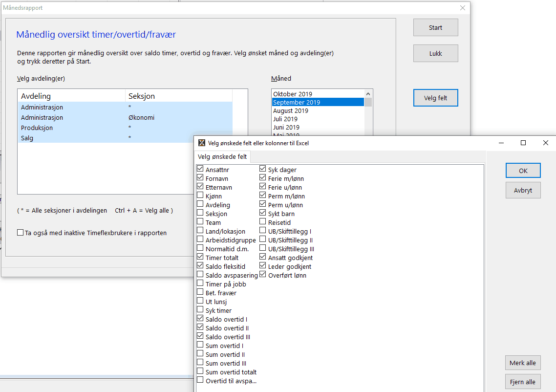
Task: Toggle the Kjønn checkbox
Action: [200, 196]
